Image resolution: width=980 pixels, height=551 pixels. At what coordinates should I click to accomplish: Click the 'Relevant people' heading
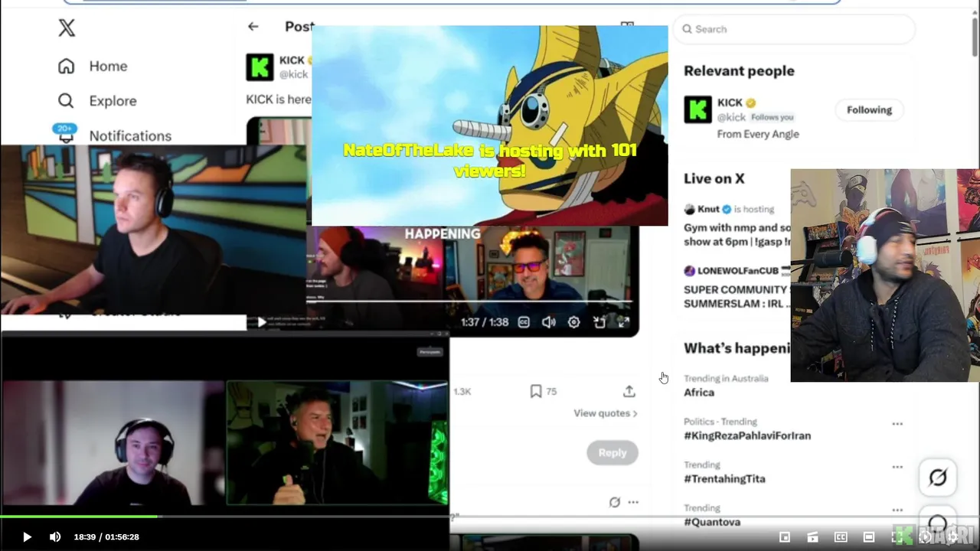pos(739,70)
